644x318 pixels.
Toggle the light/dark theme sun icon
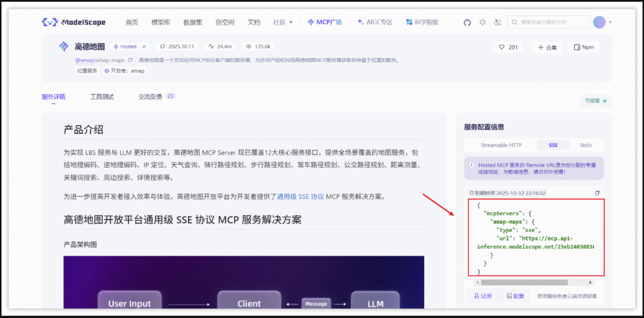pos(482,22)
